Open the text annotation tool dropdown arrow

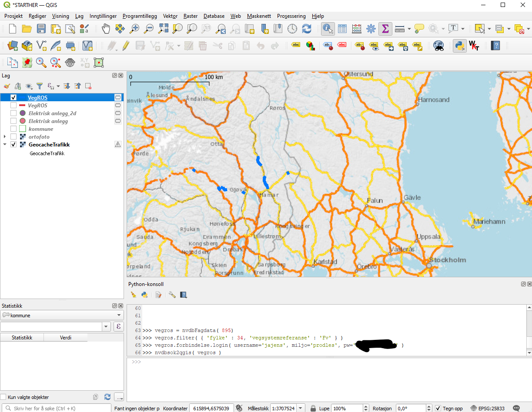coord(463,29)
